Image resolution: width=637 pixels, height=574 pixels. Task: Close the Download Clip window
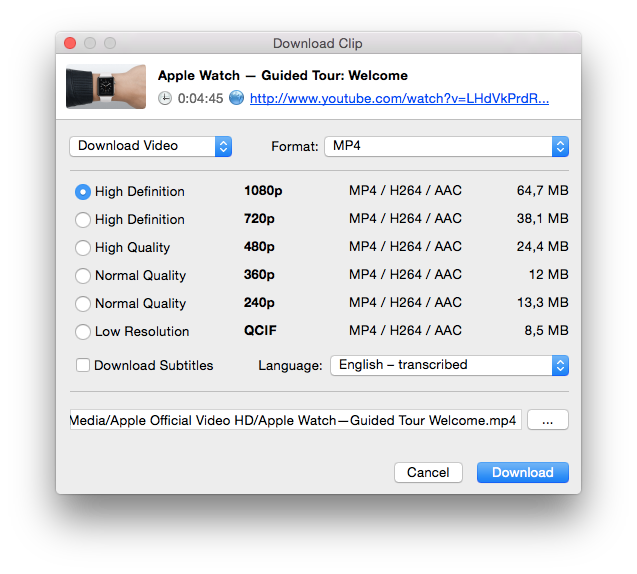70,43
